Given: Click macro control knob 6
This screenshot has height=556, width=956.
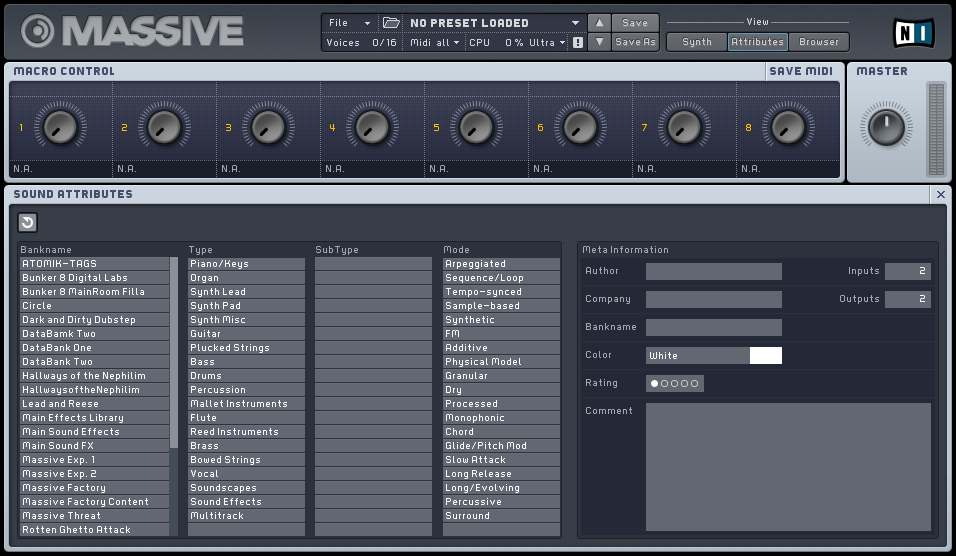Looking at the screenshot, I should pyautogui.click(x=580, y=127).
